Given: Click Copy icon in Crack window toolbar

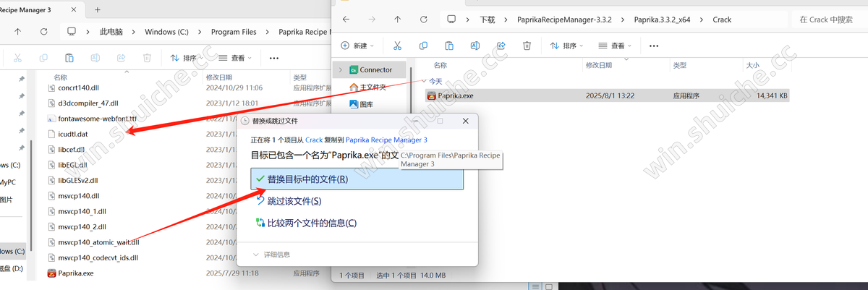Looking at the screenshot, I should coord(423,45).
